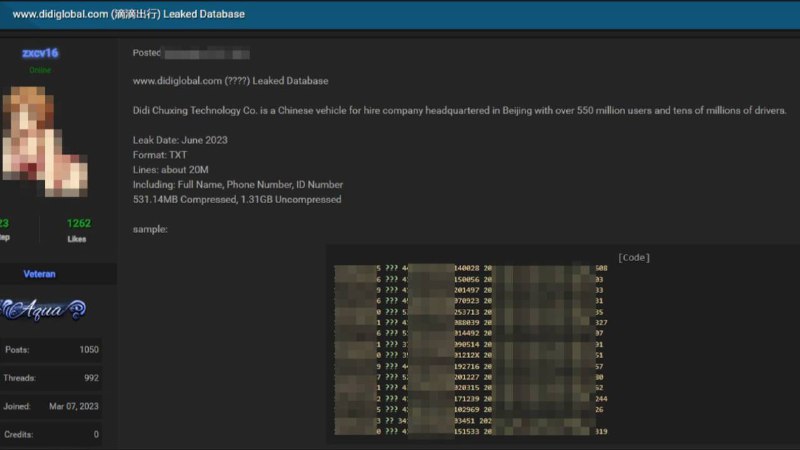Click the [Code] block label
Viewport: 800px width, 450px height.
click(634, 258)
